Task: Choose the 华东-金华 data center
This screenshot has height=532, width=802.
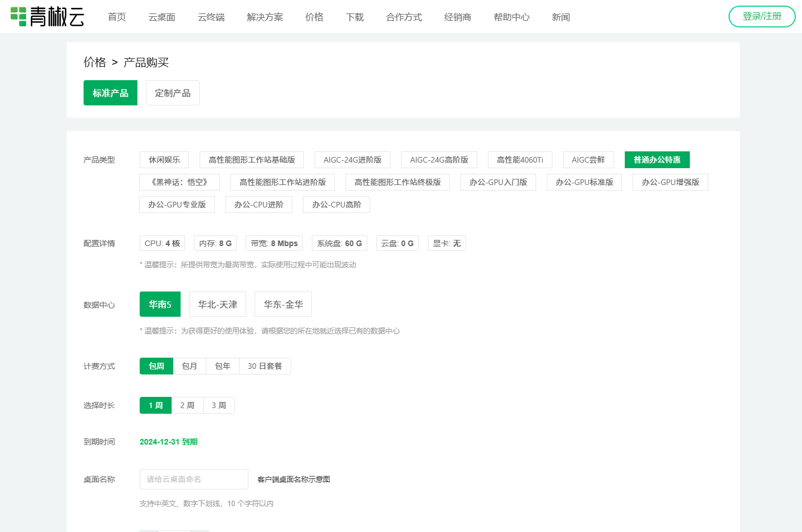Action: click(283, 304)
